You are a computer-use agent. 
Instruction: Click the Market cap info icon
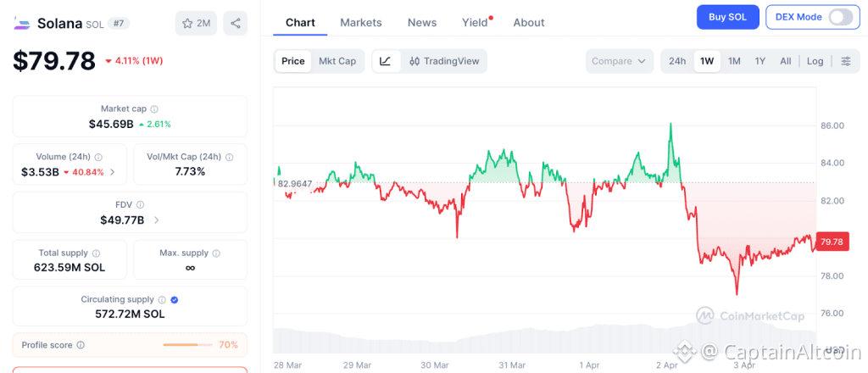(x=154, y=109)
